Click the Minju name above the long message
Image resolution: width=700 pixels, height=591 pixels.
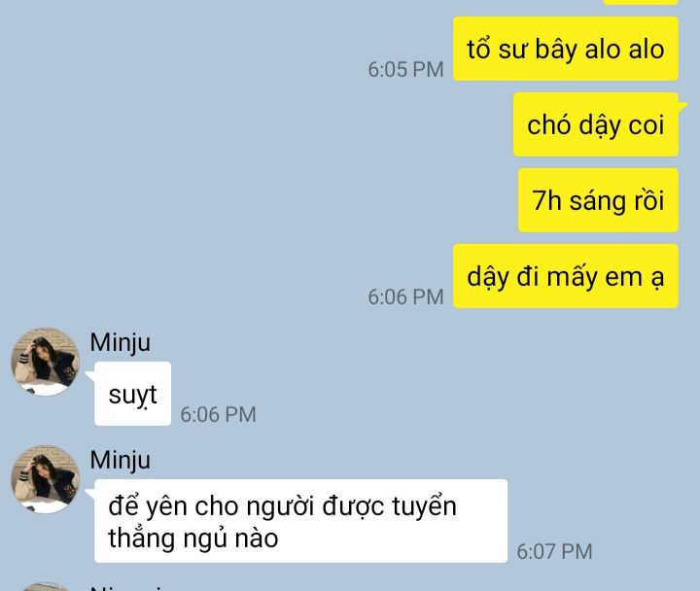121,460
